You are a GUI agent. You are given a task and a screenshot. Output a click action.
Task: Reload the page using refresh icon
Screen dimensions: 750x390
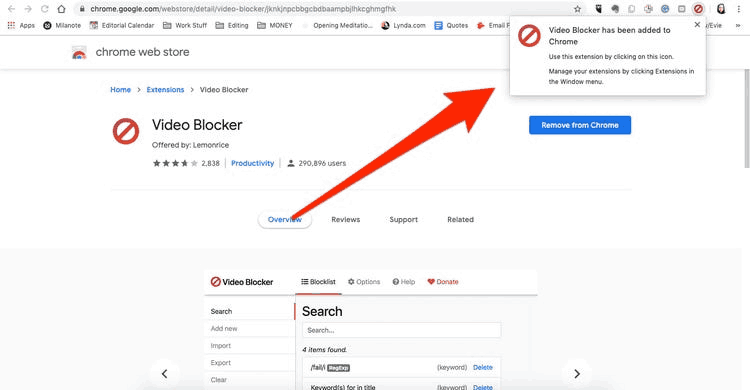coord(44,9)
